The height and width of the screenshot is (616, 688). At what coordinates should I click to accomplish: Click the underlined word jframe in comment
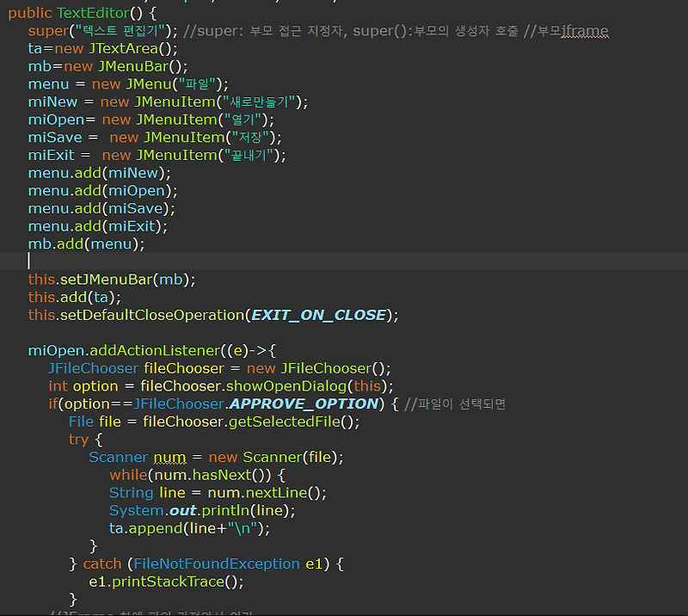[x=585, y=31]
